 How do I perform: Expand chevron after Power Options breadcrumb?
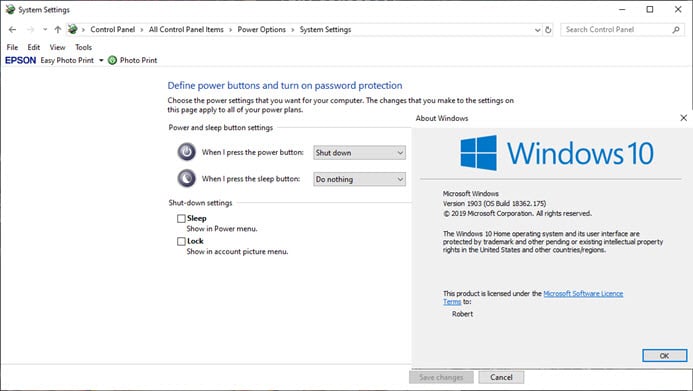[x=293, y=30]
